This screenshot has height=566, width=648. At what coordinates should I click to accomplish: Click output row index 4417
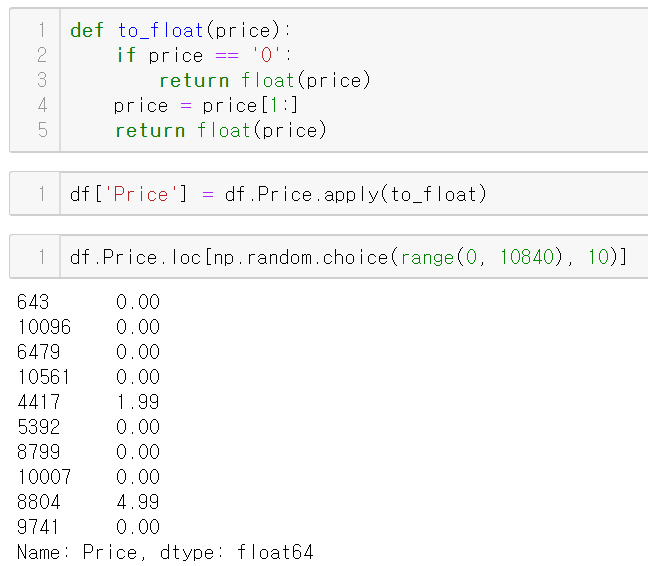tap(38, 402)
